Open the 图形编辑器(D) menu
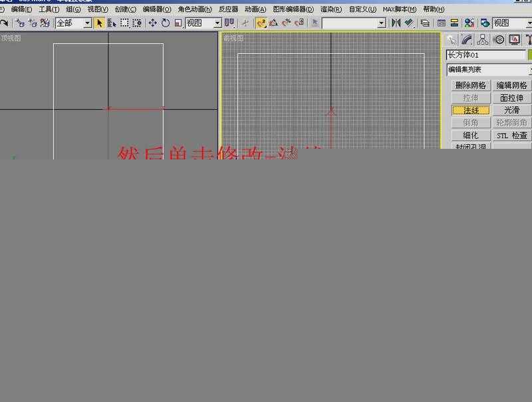The image size is (532, 402). 293,9
